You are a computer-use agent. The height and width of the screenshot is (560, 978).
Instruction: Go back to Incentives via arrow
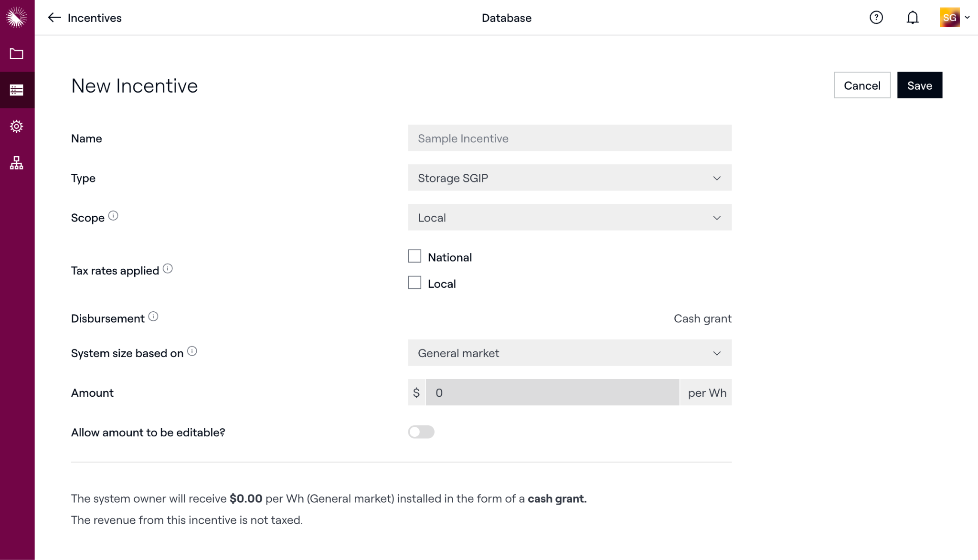point(54,18)
